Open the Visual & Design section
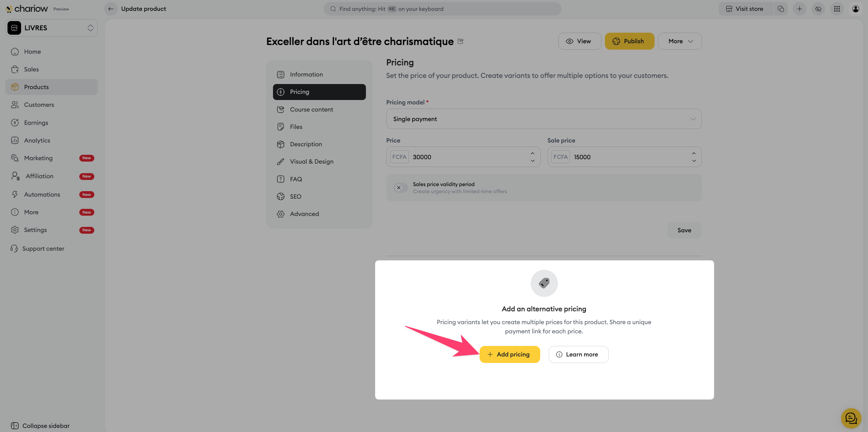This screenshot has width=868, height=432. coord(311,162)
